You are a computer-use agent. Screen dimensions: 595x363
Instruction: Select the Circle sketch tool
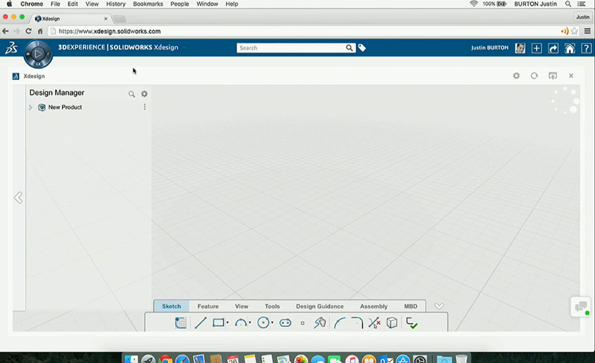click(x=263, y=323)
